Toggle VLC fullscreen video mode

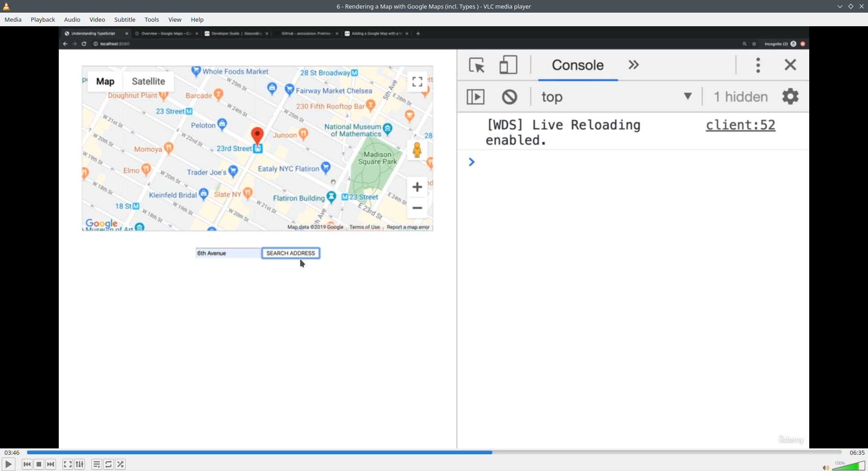coord(68,464)
